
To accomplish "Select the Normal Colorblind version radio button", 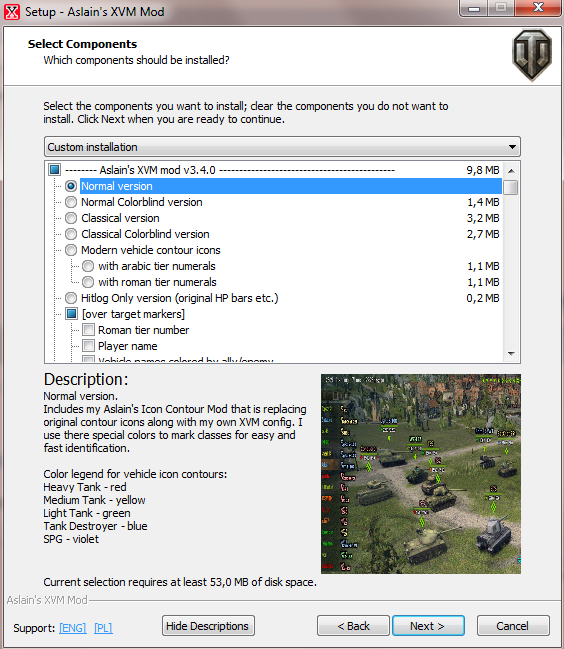I will click(71, 202).
